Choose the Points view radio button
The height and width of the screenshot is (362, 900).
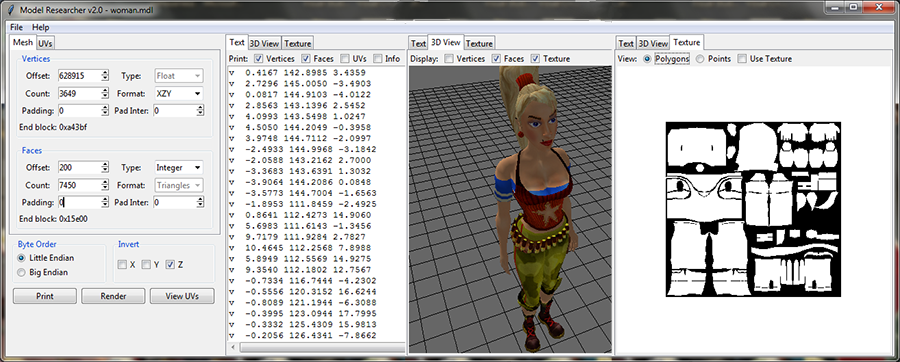tap(700, 59)
